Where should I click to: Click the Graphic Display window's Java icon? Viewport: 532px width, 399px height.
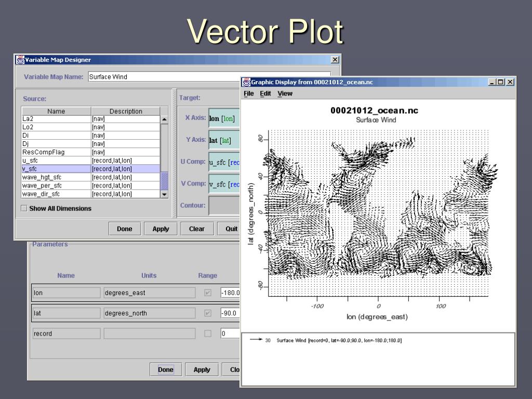click(247, 82)
